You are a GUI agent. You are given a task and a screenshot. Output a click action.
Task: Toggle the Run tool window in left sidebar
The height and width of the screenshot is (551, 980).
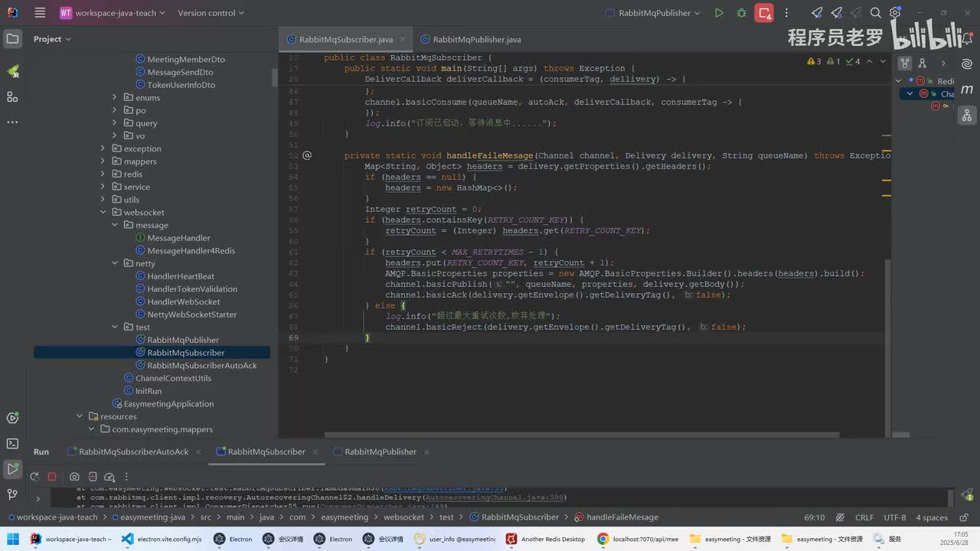(12, 469)
